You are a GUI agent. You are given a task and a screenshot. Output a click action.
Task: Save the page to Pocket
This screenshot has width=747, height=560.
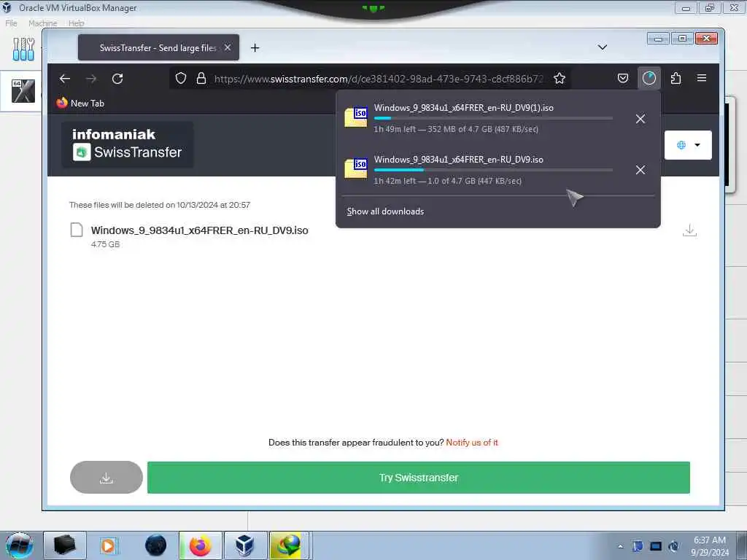coord(623,78)
